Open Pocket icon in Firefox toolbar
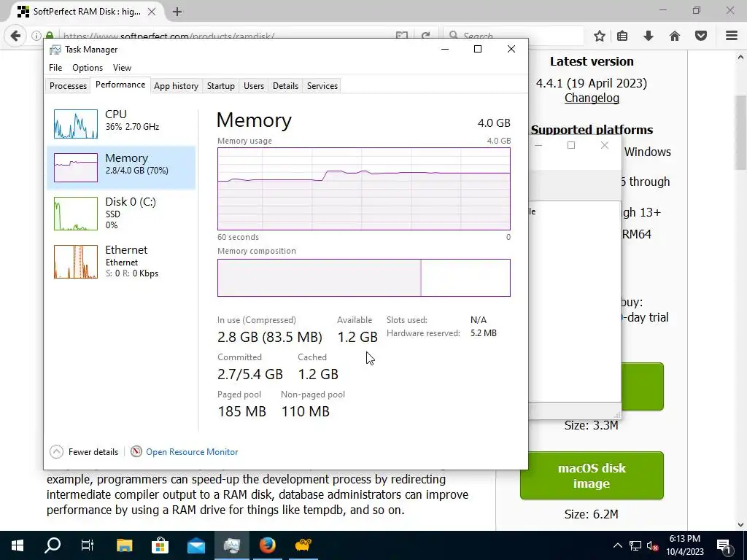Screen dimensions: 747x560 tap(701, 36)
